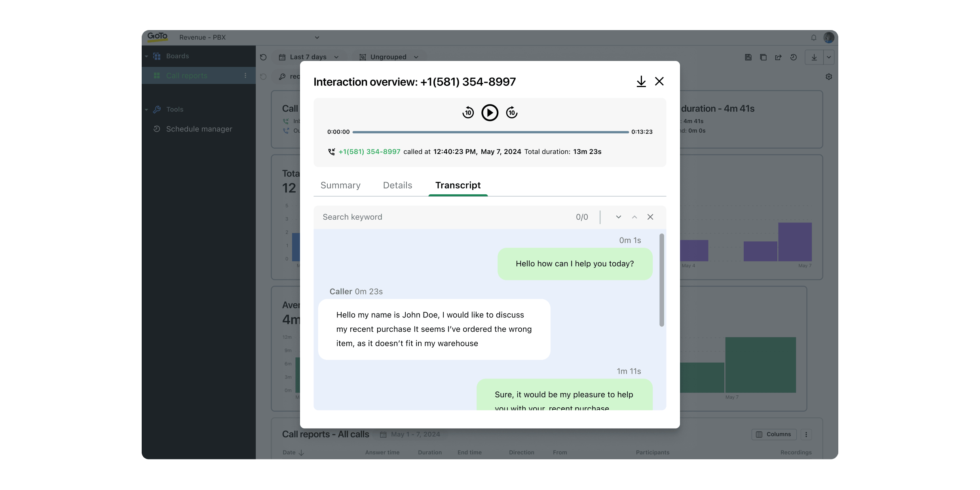Viewport: 980px width, 490px height.
Task: Save the board with the floppy disk icon
Action: (x=748, y=57)
